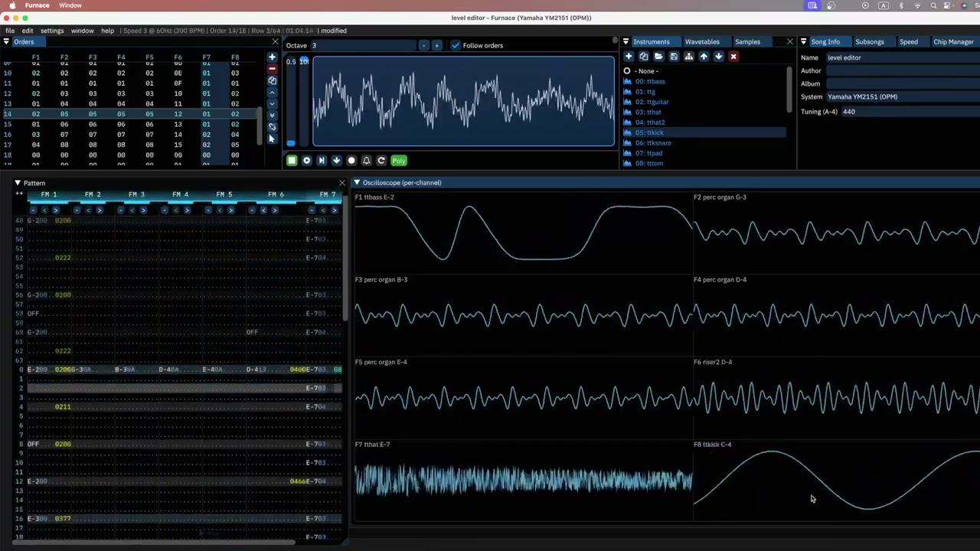
Task: Save the selected instrument
Action: 674,57
